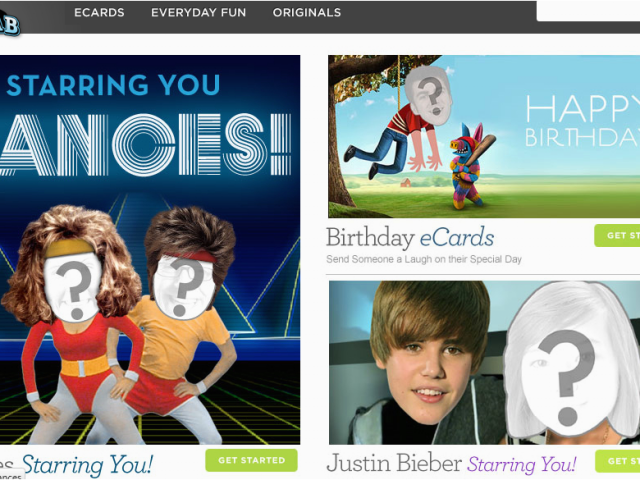This screenshot has width=640, height=480.
Task: Click Get Started beside Birthday eCards
Action: click(x=617, y=236)
